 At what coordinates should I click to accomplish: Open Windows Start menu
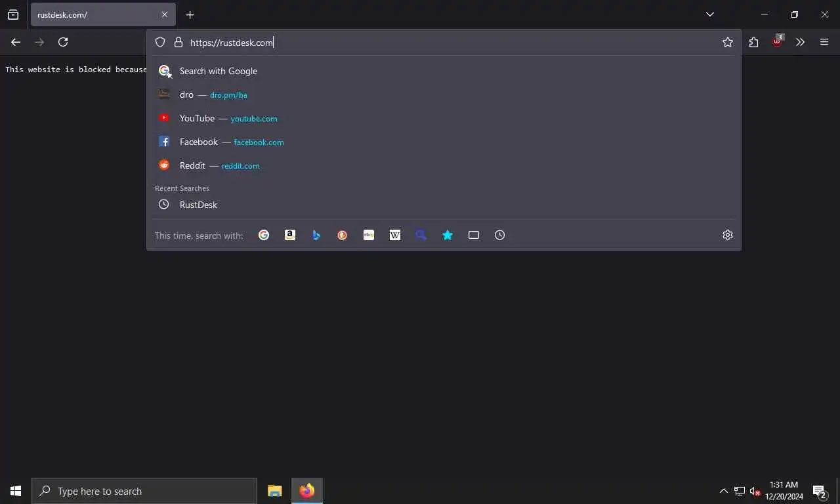[16, 491]
